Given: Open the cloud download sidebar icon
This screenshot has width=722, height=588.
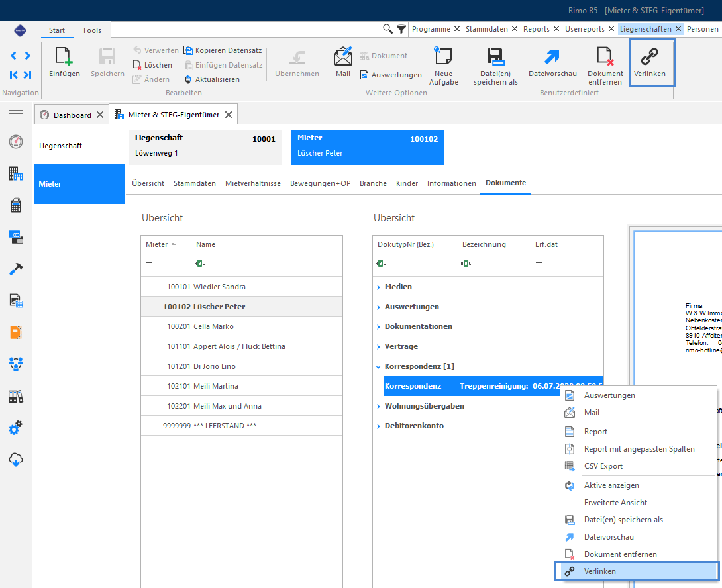Looking at the screenshot, I should [x=16, y=460].
